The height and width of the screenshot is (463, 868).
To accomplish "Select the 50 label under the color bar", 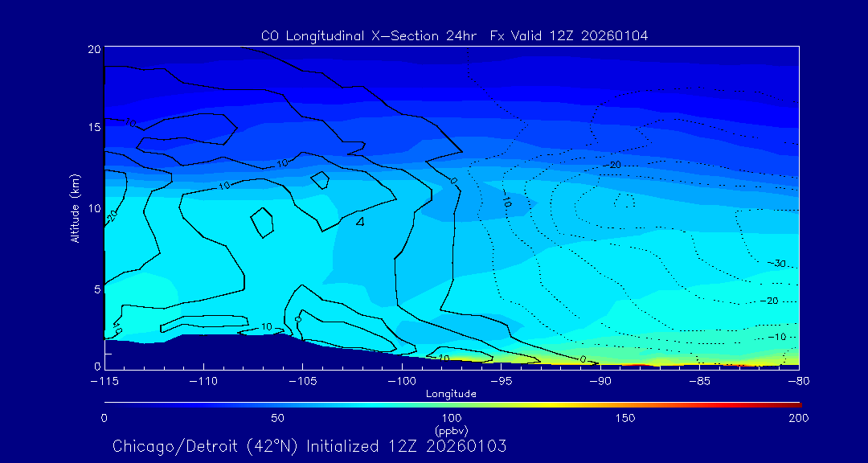I will click(x=277, y=418).
